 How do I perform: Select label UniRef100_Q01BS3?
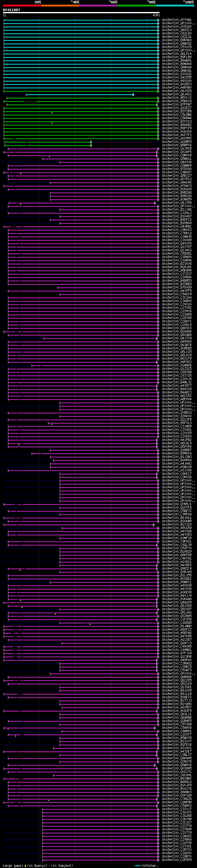177,84
